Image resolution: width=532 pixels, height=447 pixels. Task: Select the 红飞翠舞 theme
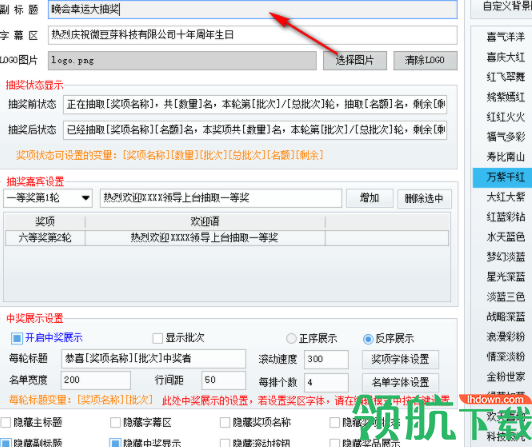click(506, 77)
